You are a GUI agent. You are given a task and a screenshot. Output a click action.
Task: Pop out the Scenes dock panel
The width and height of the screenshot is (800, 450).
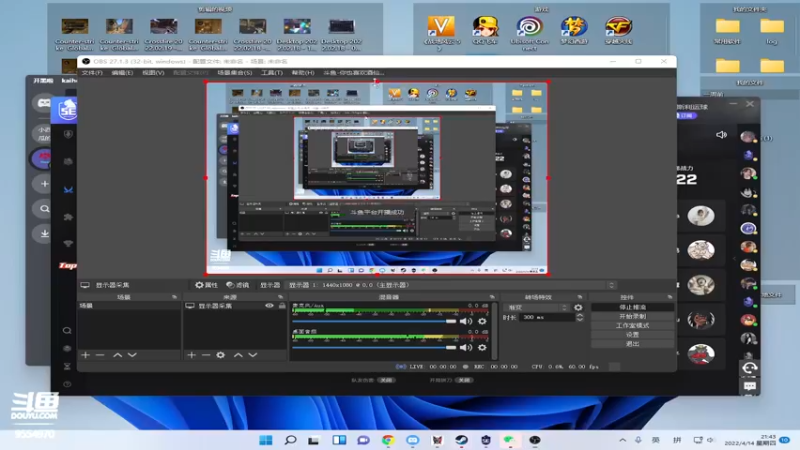pos(174,297)
